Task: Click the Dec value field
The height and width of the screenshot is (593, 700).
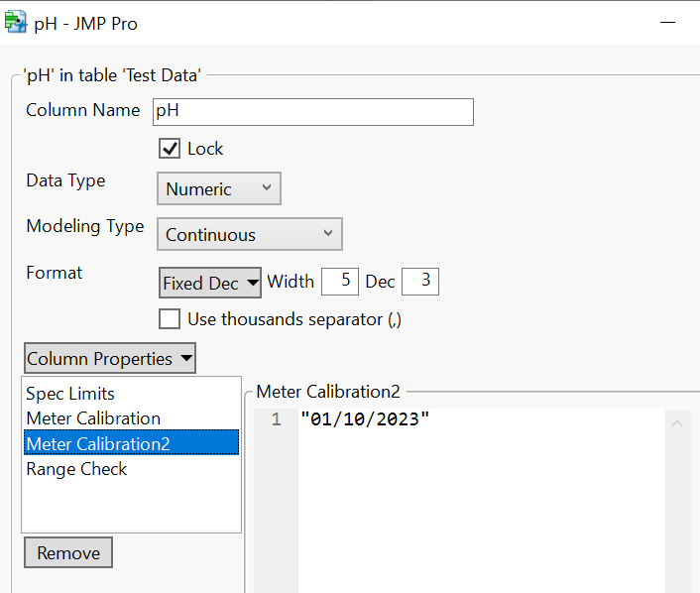Action: click(x=419, y=282)
